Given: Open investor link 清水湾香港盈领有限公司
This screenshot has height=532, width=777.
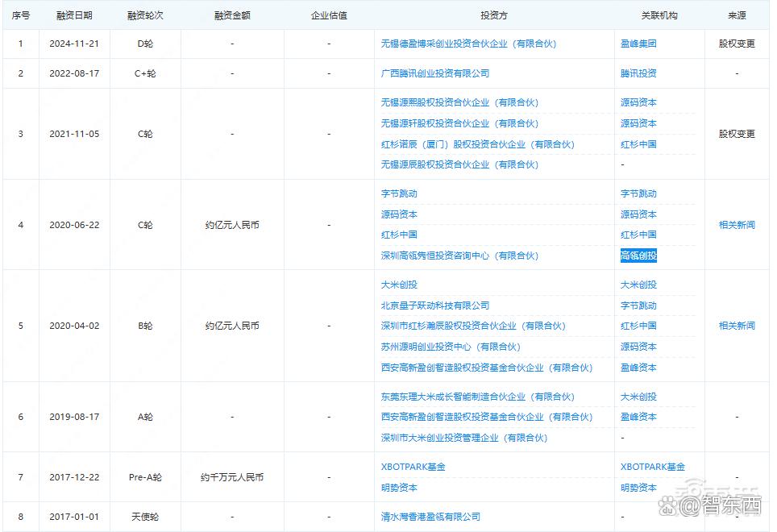Looking at the screenshot, I should click(x=430, y=517).
